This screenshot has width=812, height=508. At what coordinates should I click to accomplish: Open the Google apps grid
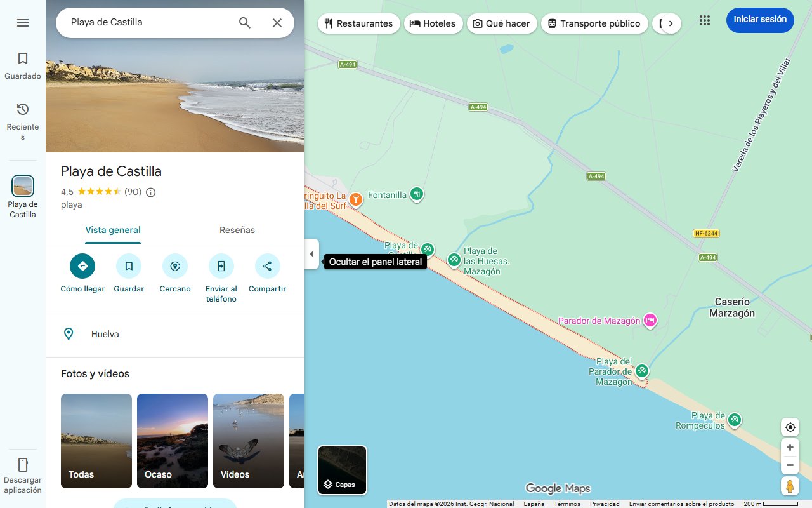pos(704,20)
